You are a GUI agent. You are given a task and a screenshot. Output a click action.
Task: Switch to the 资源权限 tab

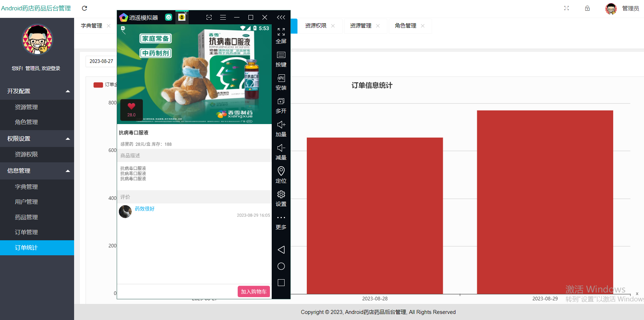[316, 26]
